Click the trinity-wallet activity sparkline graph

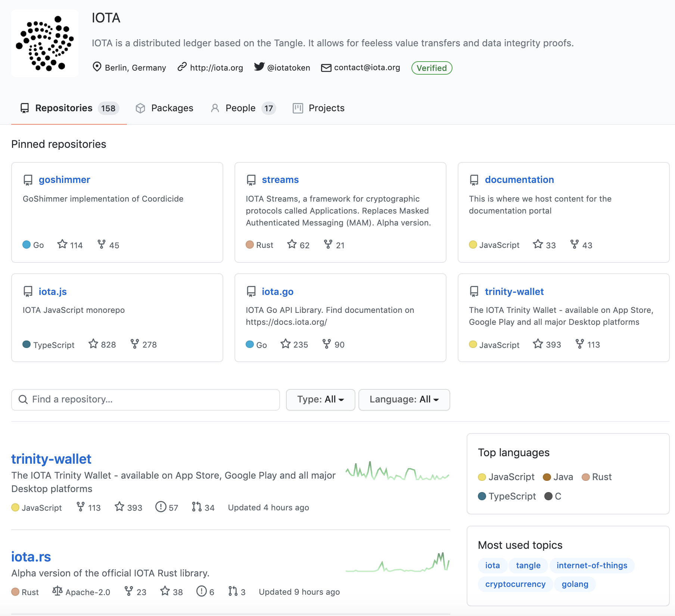coord(398,471)
